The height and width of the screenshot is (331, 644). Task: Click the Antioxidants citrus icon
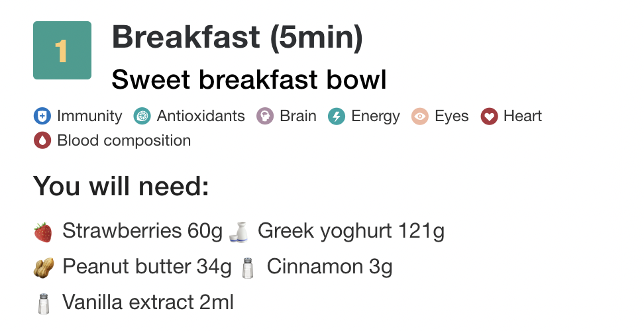(142, 117)
